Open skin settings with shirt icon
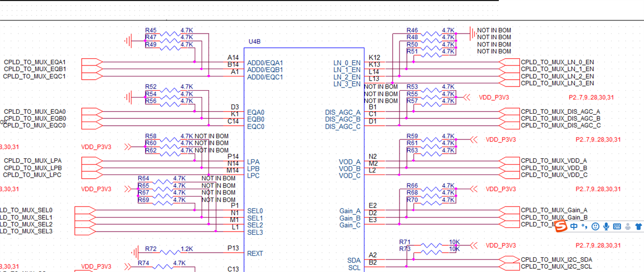The image size is (644, 272). (638, 226)
